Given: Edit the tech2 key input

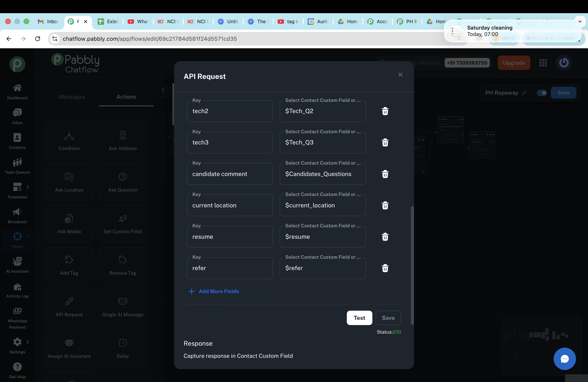Looking at the screenshot, I should click(x=230, y=111).
